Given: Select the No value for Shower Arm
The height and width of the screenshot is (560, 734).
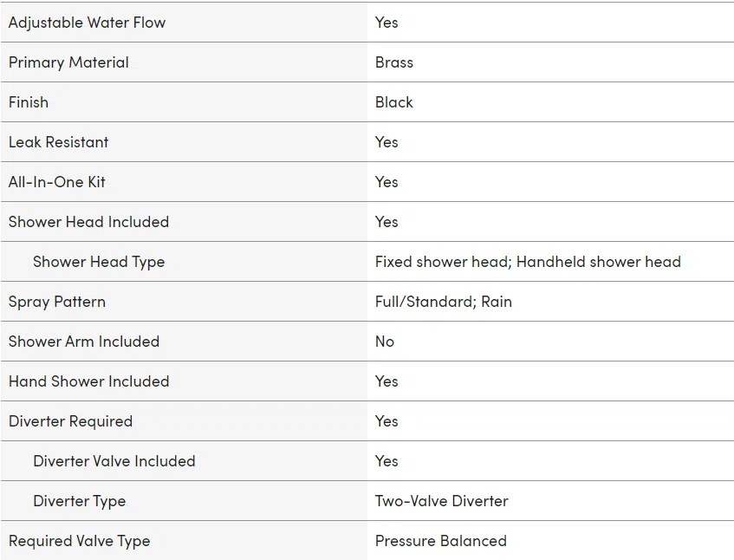Looking at the screenshot, I should (x=385, y=342).
